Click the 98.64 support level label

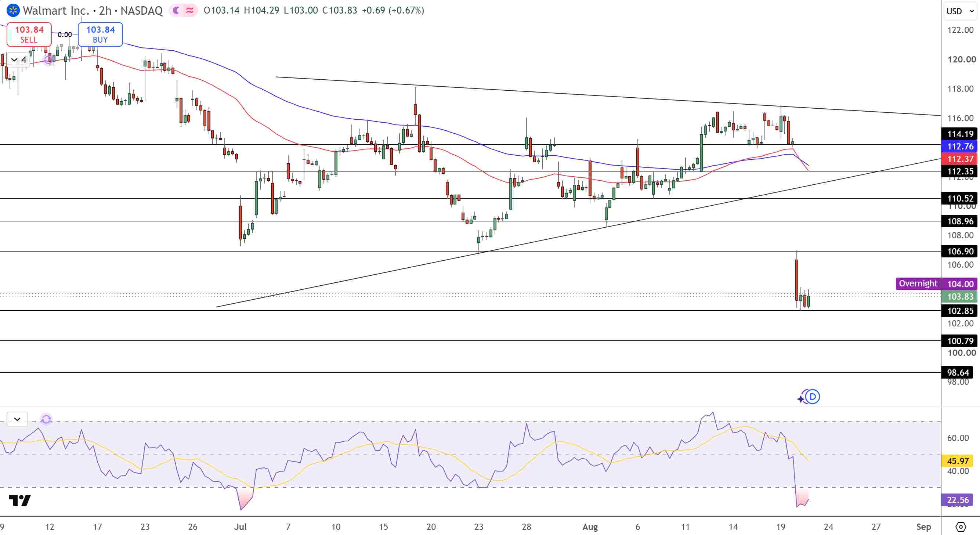click(x=957, y=373)
